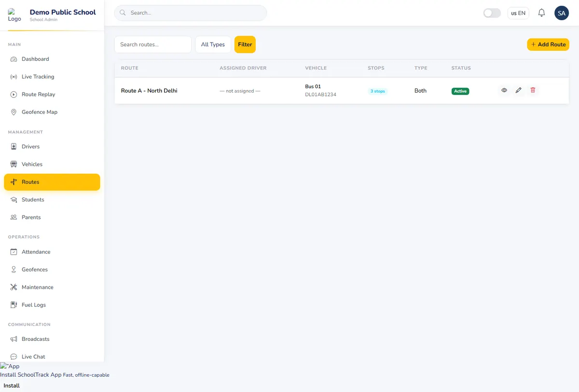Focus the top global Search field
Viewport: 579px width, 392px height.
191,13
